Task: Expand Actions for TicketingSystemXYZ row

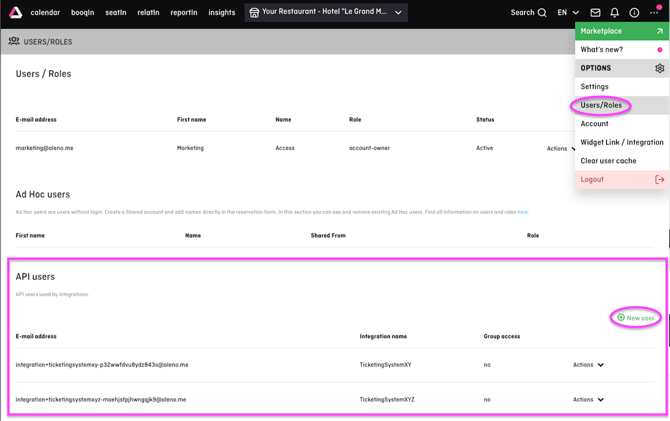Action: click(588, 399)
